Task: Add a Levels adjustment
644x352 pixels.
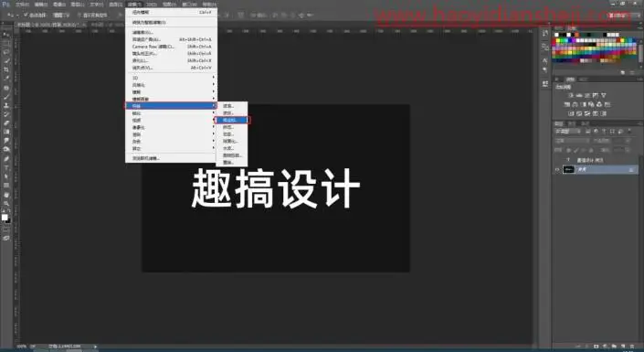Action: (x=579, y=95)
